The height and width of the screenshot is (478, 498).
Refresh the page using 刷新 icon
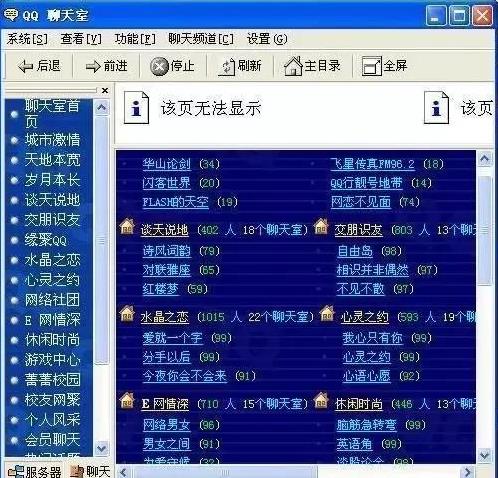(x=227, y=67)
